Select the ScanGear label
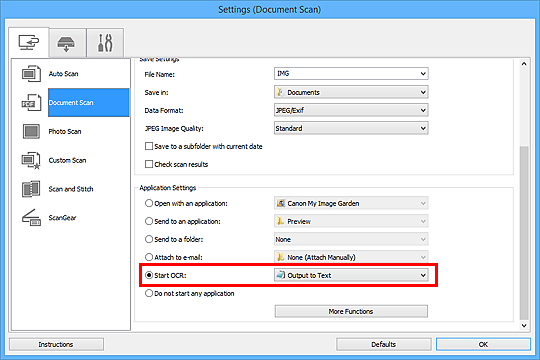Screen dimensions: 540x360 coord(62,218)
